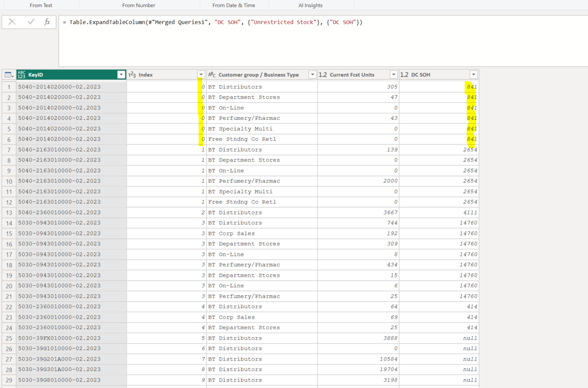Viewport: 588px width, 388px height.
Task: Click forecast value 305 in row 1
Action: click(x=358, y=87)
